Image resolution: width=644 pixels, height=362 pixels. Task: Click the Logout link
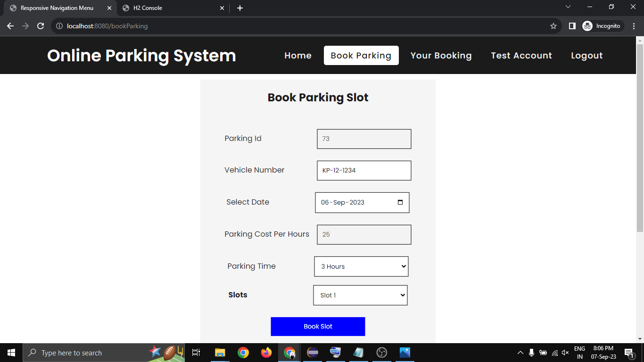(x=586, y=56)
